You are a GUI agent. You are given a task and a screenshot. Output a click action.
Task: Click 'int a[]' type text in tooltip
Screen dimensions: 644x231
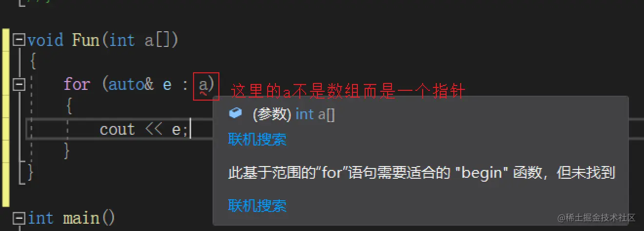pyautogui.click(x=315, y=114)
